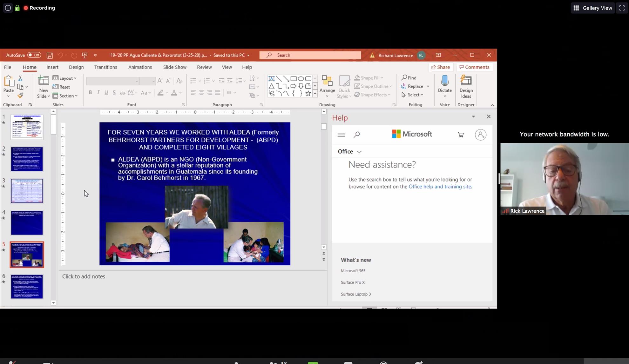Click the Save floppy disk icon
The image size is (629, 364).
[50, 55]
